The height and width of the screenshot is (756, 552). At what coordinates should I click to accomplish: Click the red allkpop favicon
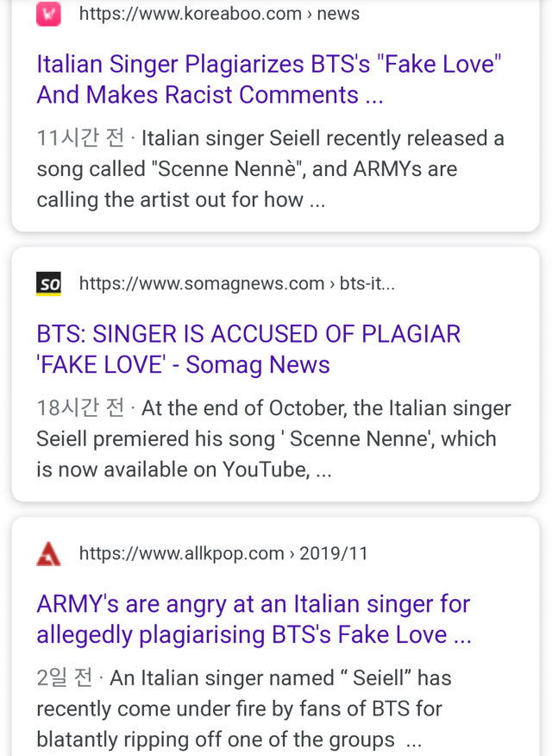(48, 553)
